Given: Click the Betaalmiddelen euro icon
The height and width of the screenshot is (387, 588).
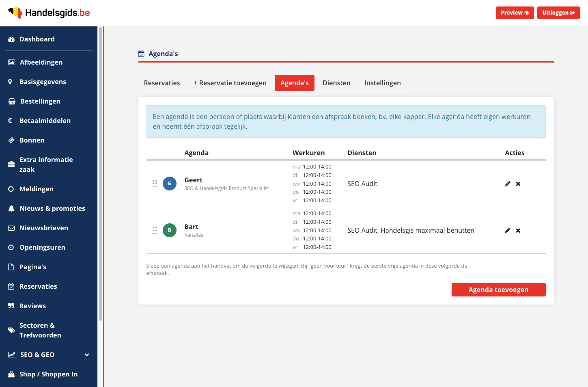Looking at the screenshot, I should click(x=10, y=121).
